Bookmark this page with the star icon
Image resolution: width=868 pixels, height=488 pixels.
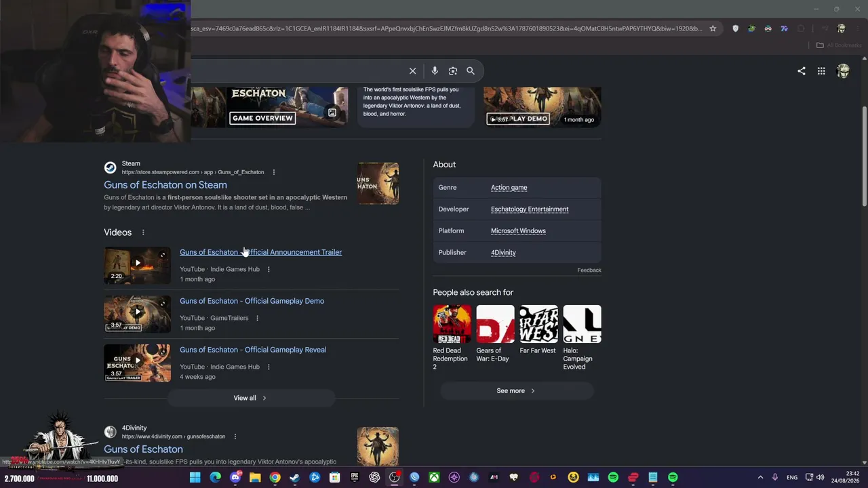[x=713, y=28]
